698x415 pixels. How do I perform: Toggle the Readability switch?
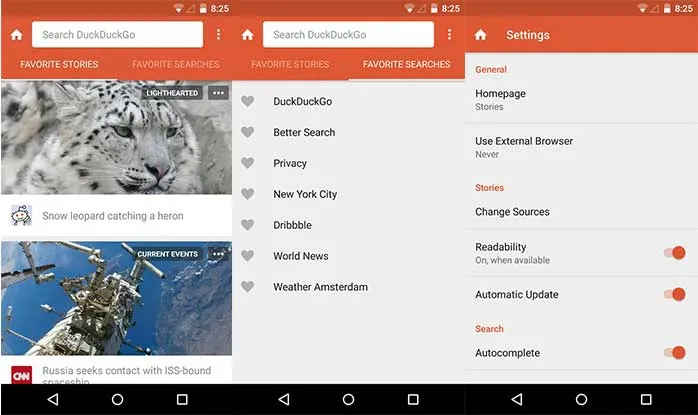[674, 253]
